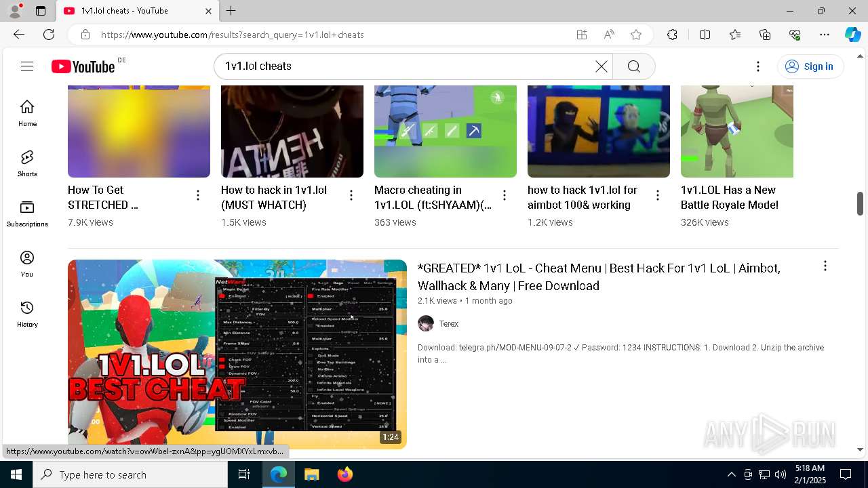Open the app available install icon
Image resolution: width=868 pixels, height=488 pixels.
[x=582, y=35]
